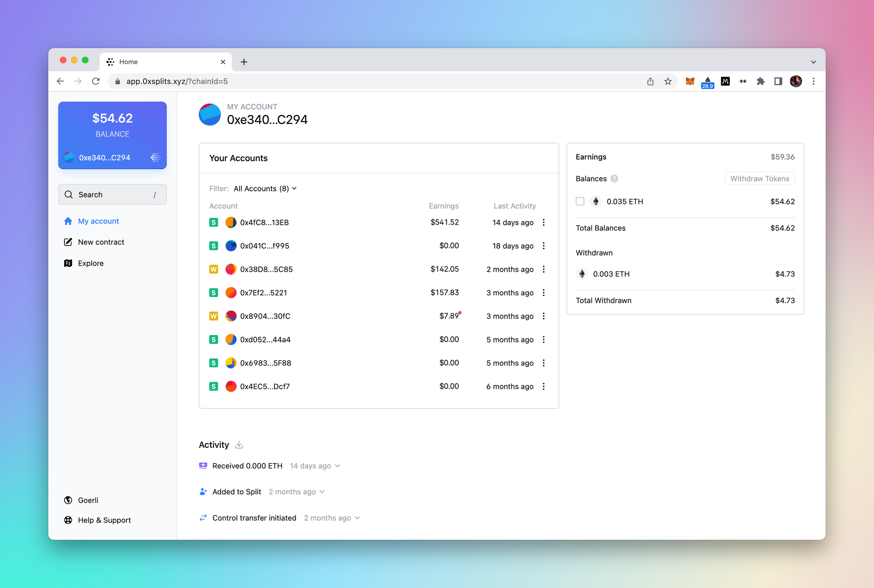Download activity with the export icon

(239, 445)
